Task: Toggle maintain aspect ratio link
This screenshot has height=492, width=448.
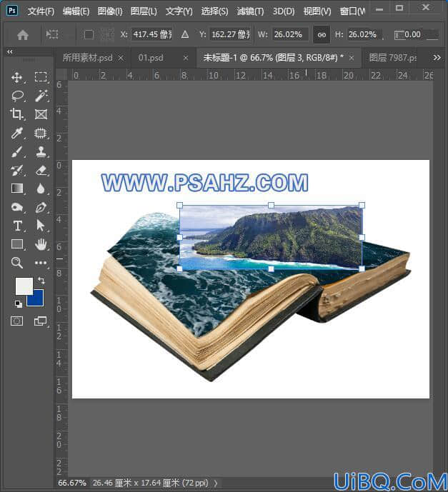Action: [x=322, y=34]
